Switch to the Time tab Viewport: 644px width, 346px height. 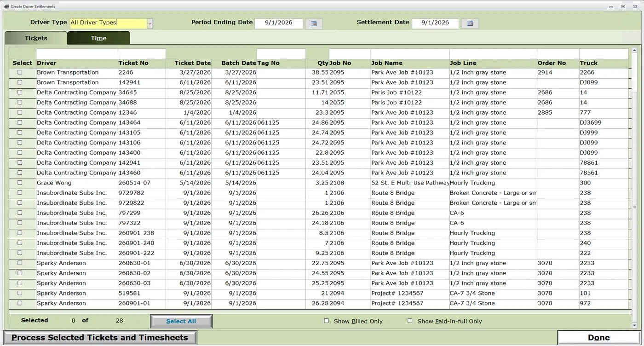tap(99, 38)
